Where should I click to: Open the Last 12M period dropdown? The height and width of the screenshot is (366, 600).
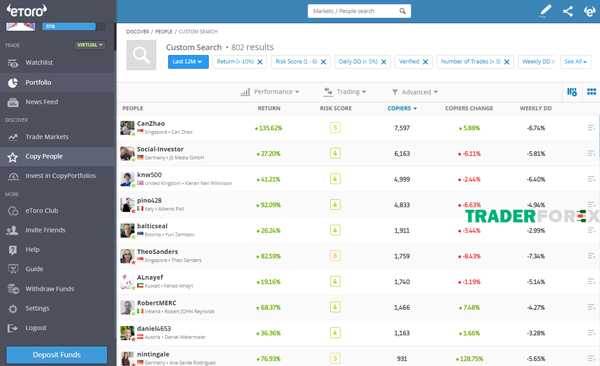tap(188, 62)
